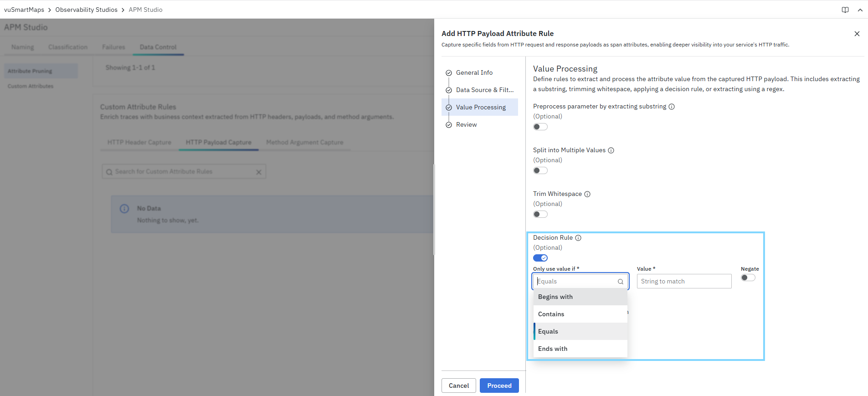The width and height of the screenshot is (868, 396).
Task: Click the Cancel button
Action: 459,386
